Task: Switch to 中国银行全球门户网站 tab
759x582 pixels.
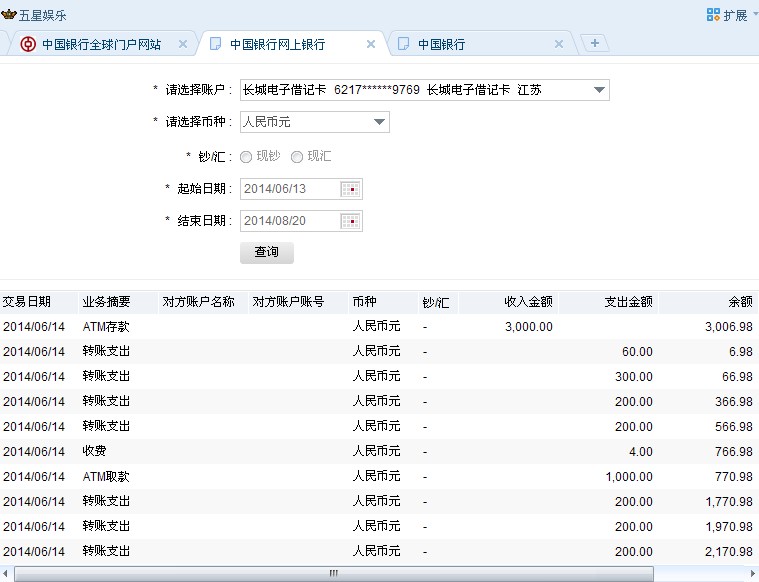Action: pyautogui.click(x=100, y=44)
